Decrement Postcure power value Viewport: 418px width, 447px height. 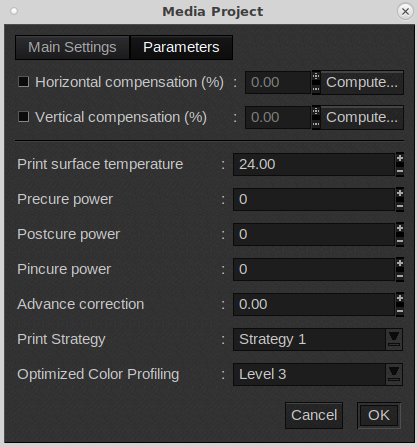[400, 241]
